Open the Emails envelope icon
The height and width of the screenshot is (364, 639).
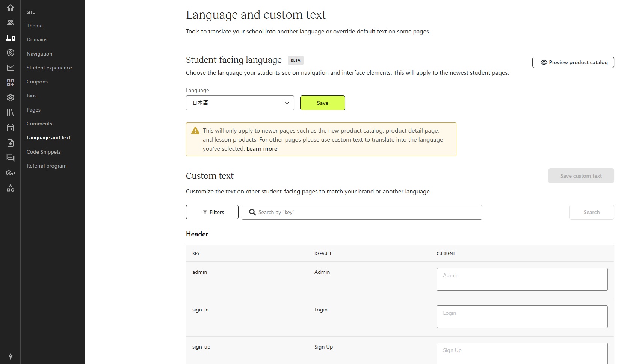(11, 68)
